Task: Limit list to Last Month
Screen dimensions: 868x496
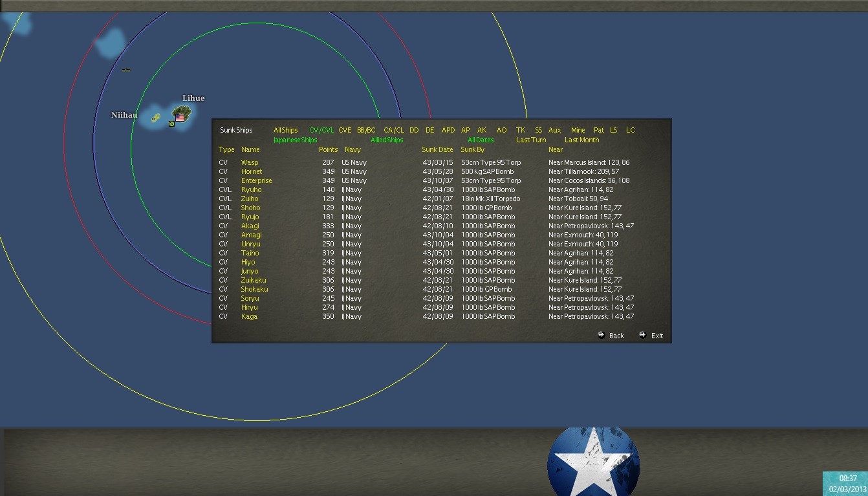Action: pyautogui.click(x=582, y=140)
